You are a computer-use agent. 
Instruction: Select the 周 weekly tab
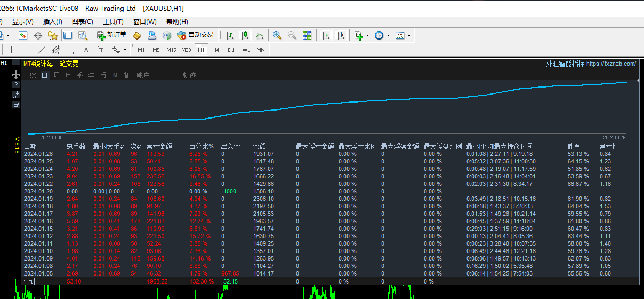click(x=57, y=75)
